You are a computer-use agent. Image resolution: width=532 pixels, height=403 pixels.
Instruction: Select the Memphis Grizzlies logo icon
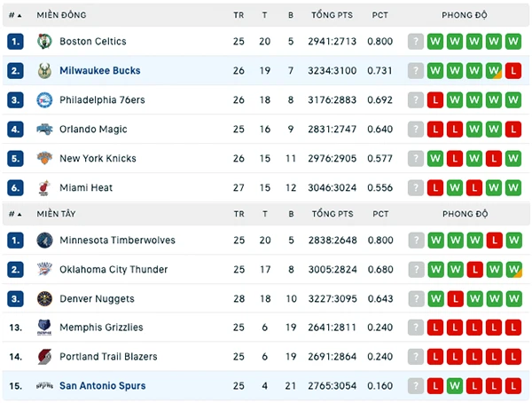pos(44,328)
